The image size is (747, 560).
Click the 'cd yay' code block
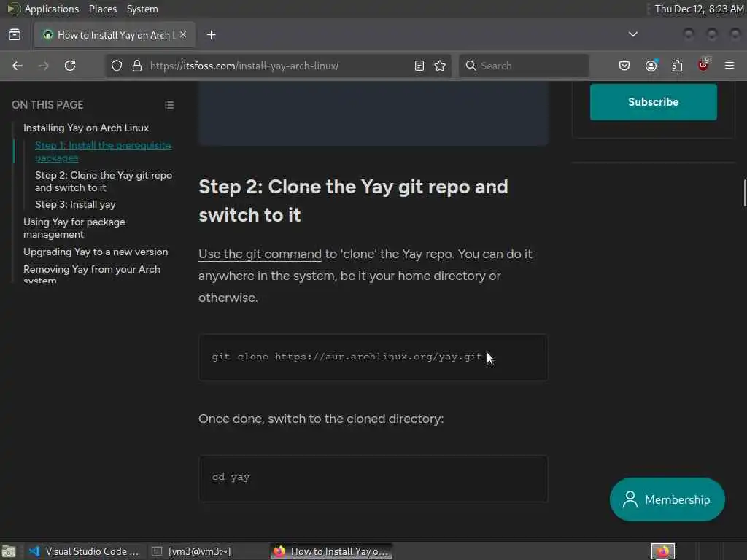pyautogui.click(x=373, y=478)
